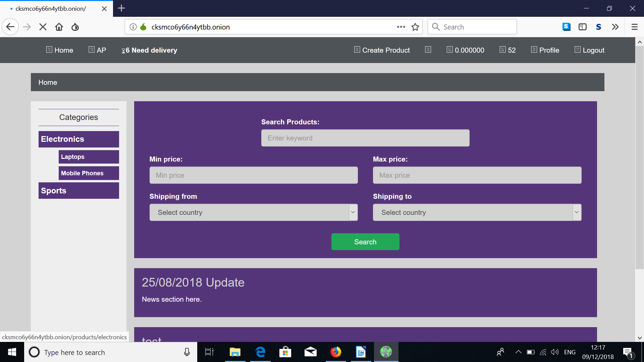Open the 0.000000 balance item
Screen dimensions: 644x362
[x=466, y=50]
